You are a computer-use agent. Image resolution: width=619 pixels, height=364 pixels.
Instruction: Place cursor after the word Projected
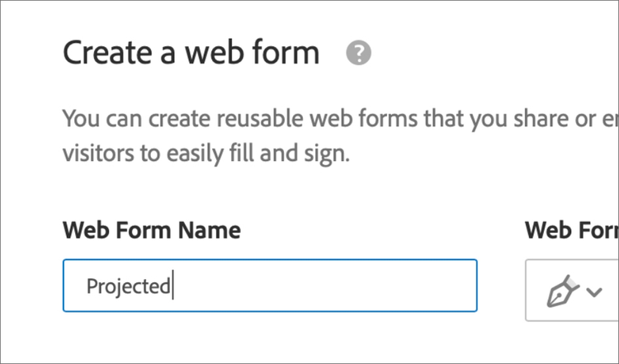click(x=172, y=286)
